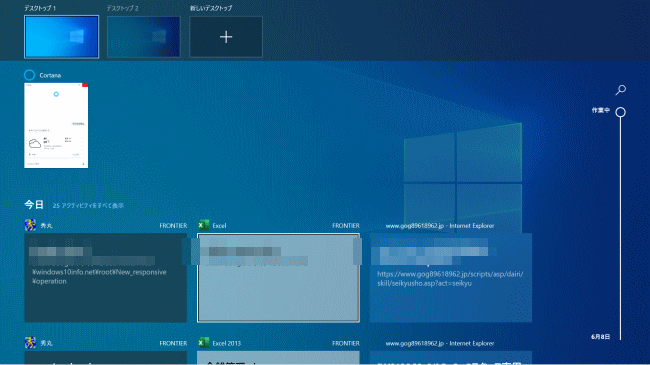This screenshot has height=365, width=650.
Task: Jump to 6月8日 on timeline
Action: [600, 337]
